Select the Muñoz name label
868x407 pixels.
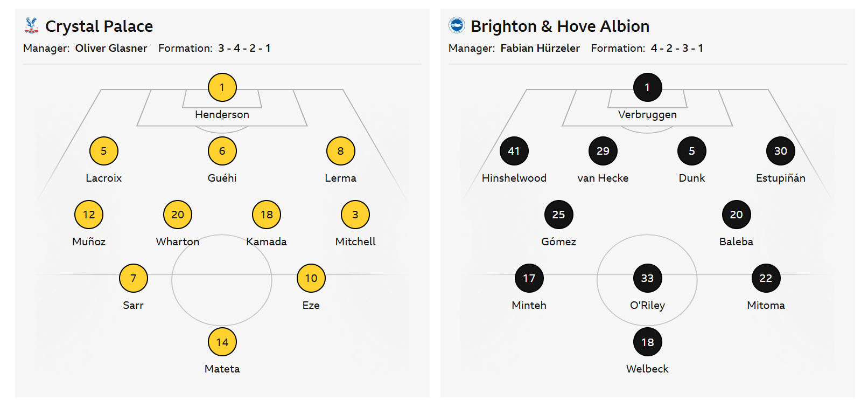click(89, 242)
